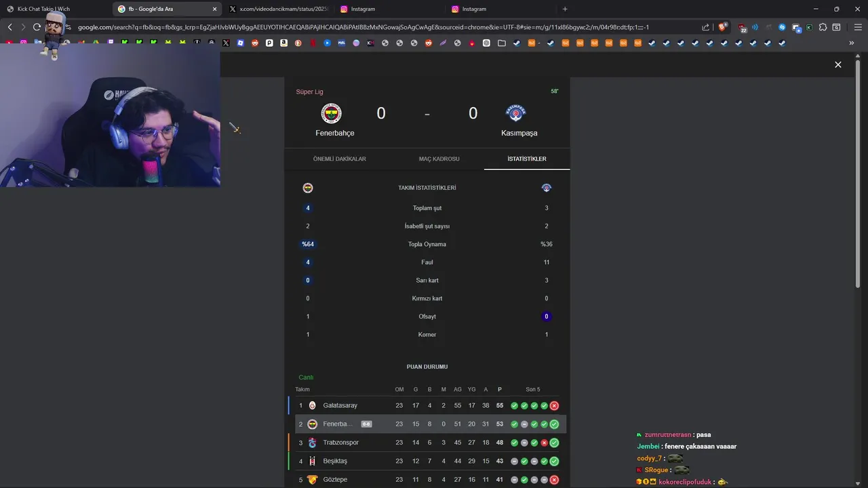Click the 'İsabetli şut sayısı' label

[x=427, y=226]
